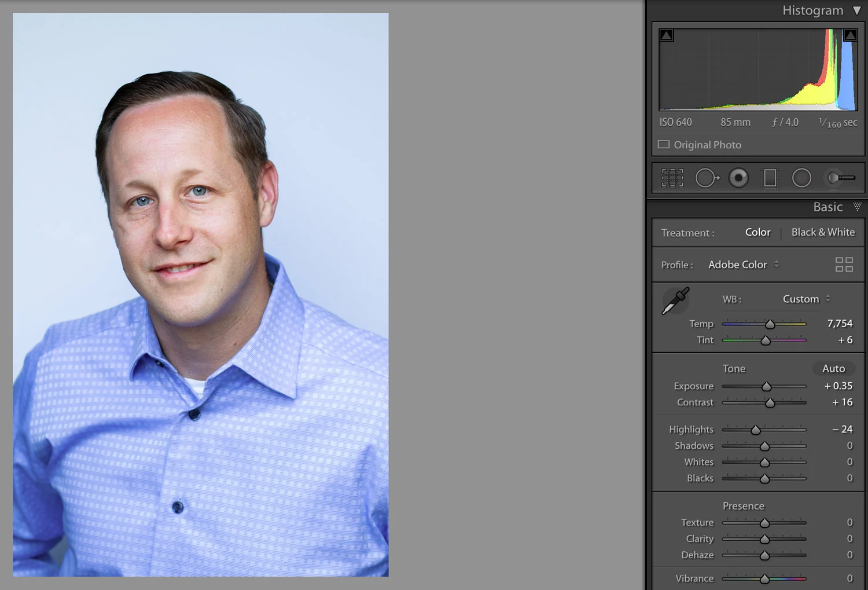Toggle the shadow clipping indicator
This screenshot has height=590, width=868.
[667, 35]
